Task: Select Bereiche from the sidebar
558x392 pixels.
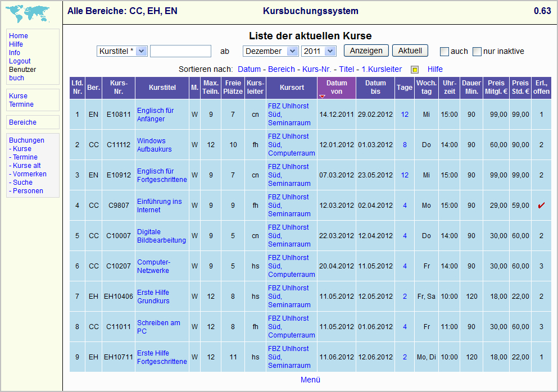Action: coord(23,122)
